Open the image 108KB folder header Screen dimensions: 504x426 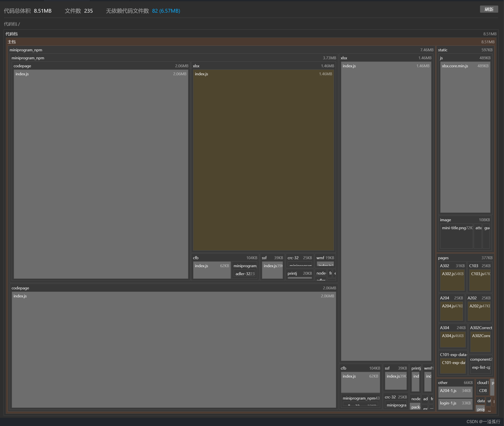tap(465, 220)
